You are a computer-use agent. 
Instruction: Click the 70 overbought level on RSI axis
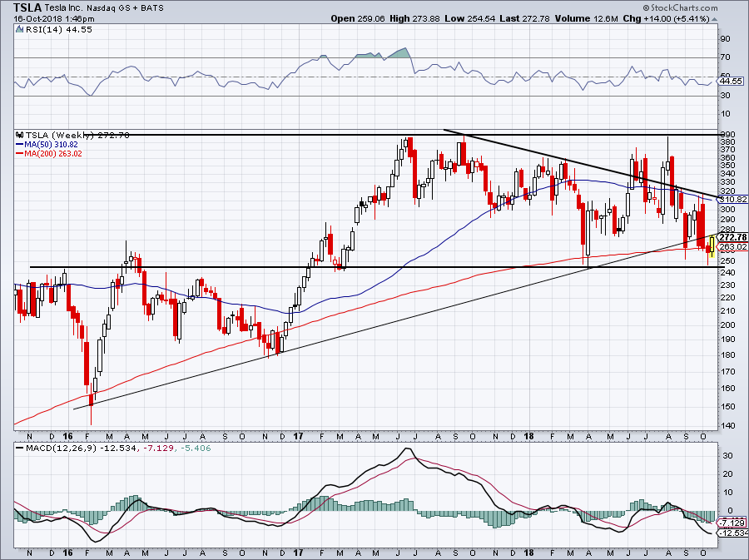(x=726, y=57)
